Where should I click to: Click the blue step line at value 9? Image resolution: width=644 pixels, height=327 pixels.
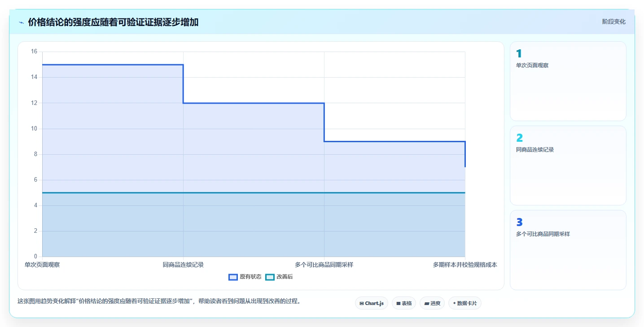click(x=394, y=141)
